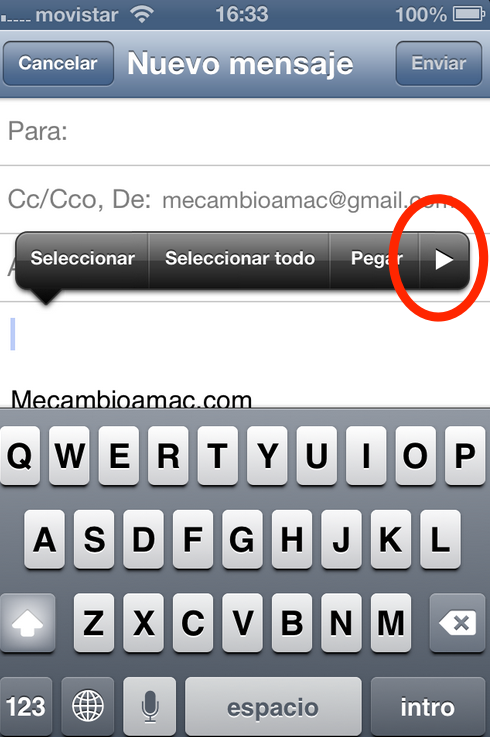Screen dimensions: 490x737
Task: Tap the Enviar button
Action: (x=439, y=63)
